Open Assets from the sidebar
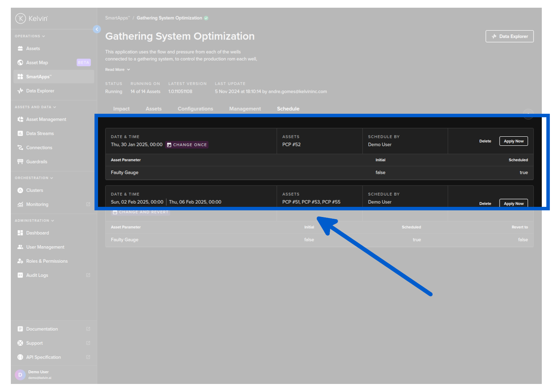 (x=33, y=49)
